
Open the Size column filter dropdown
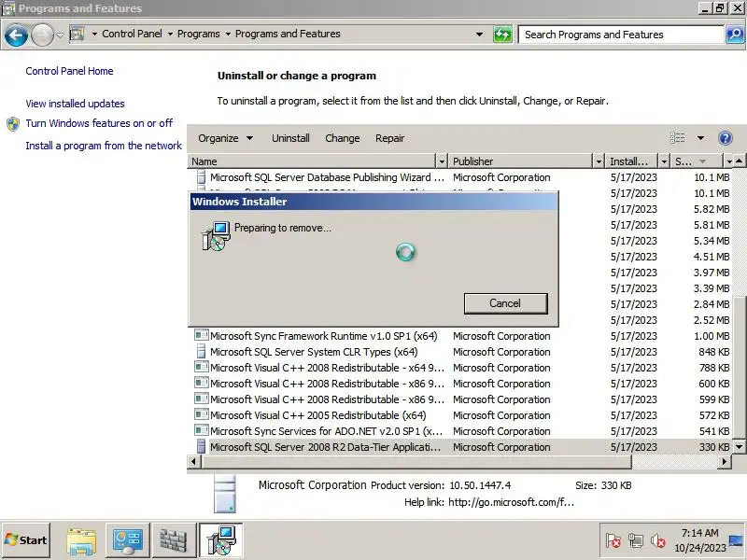point(729,161)
